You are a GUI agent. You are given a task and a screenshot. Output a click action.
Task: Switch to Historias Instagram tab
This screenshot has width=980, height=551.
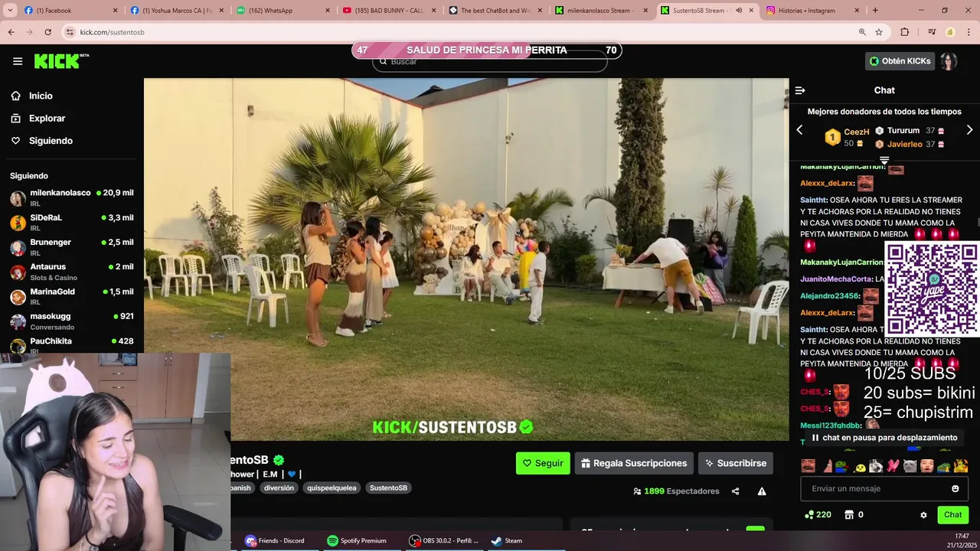tap(812, 11)
